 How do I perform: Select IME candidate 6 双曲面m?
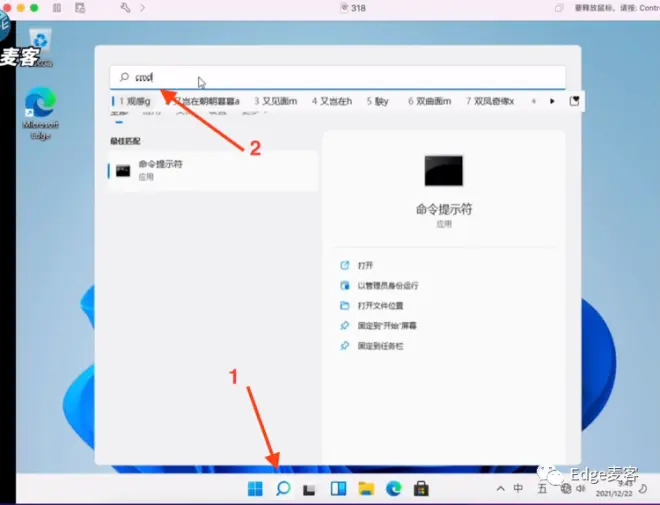(429, 101)
